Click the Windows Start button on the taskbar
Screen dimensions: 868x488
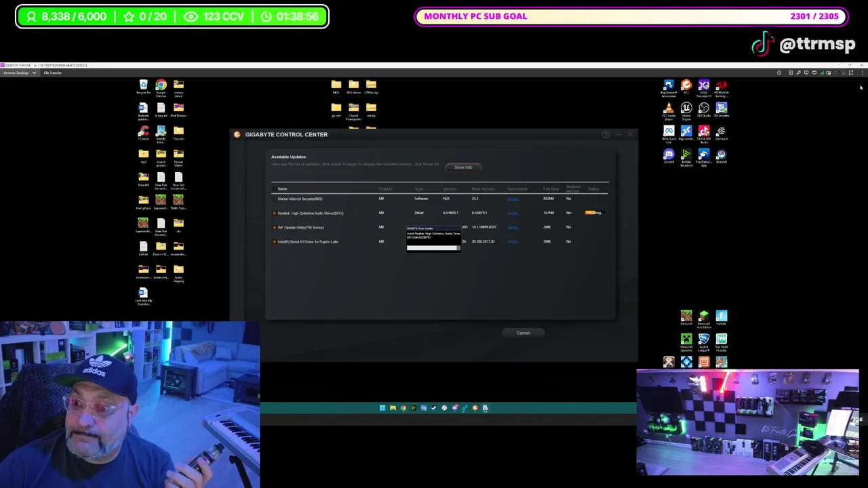click(x=382, y=408)
